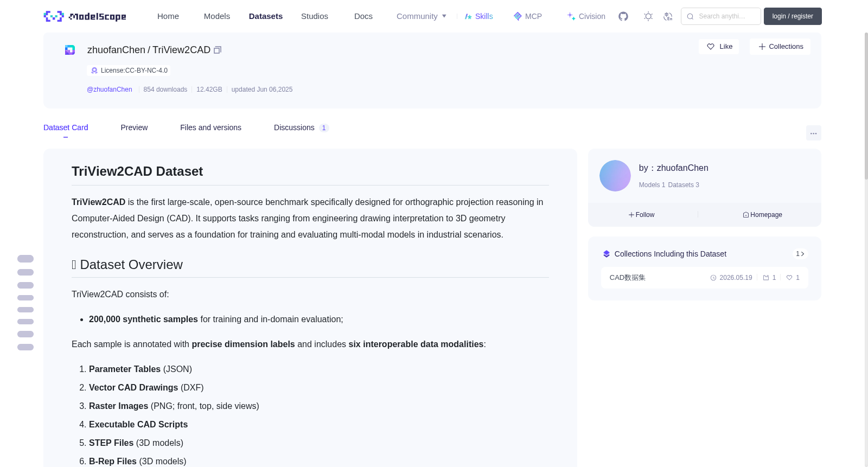Open the Skills page
868x467 pixels.
[x=479, y=16]
